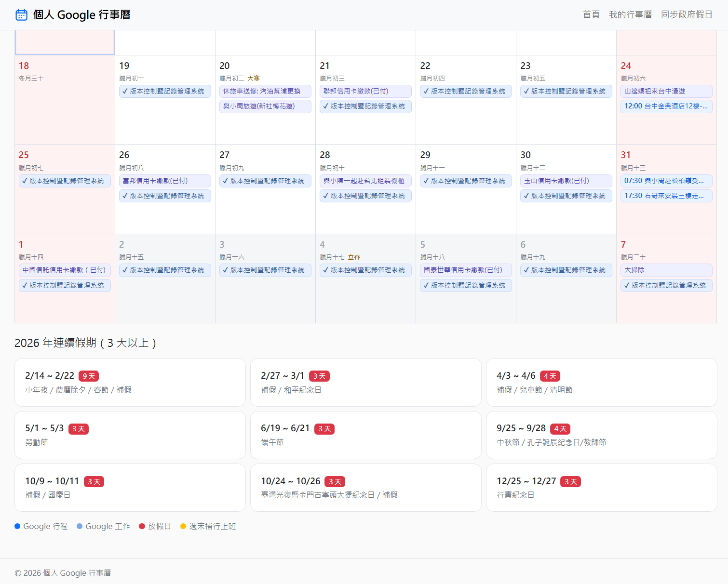Open the 10/9 ~ 10/11 國慶日 card
Viewport: 728px width, 584px height.
point(130,488)
